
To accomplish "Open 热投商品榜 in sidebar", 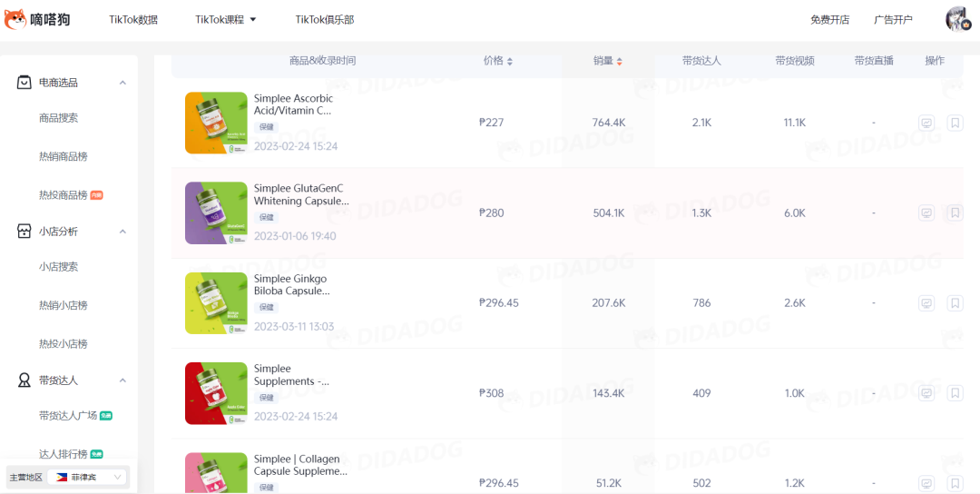I will [x=64, y=195].
